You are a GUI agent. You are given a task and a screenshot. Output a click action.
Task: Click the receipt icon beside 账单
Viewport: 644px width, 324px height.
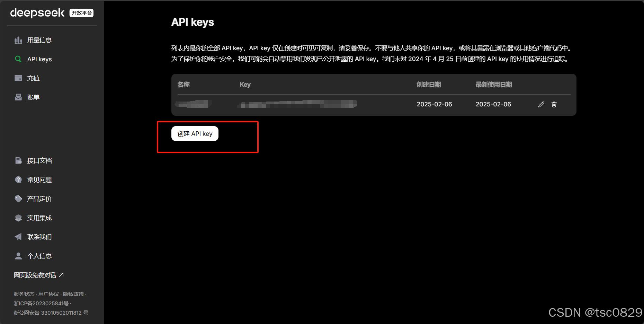pyautogui.click(x=18, y=97)
